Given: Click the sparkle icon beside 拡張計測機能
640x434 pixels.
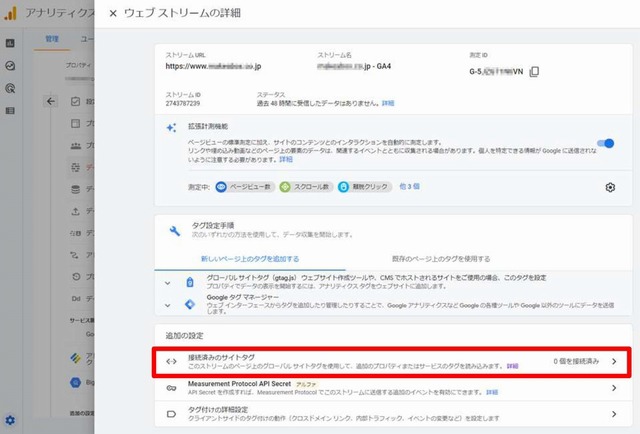Looking at the screenshot, I should point(171,127).
